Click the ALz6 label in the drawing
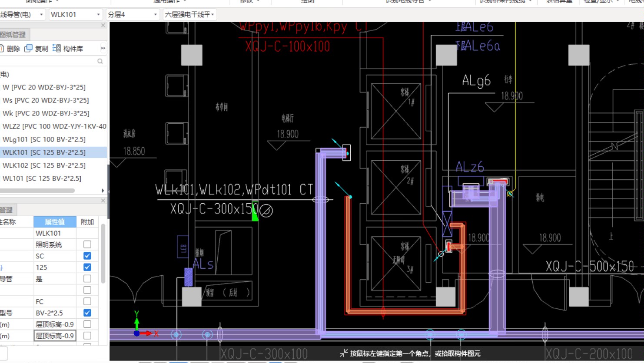Screen dimensions: 644x363 point(470,167)
